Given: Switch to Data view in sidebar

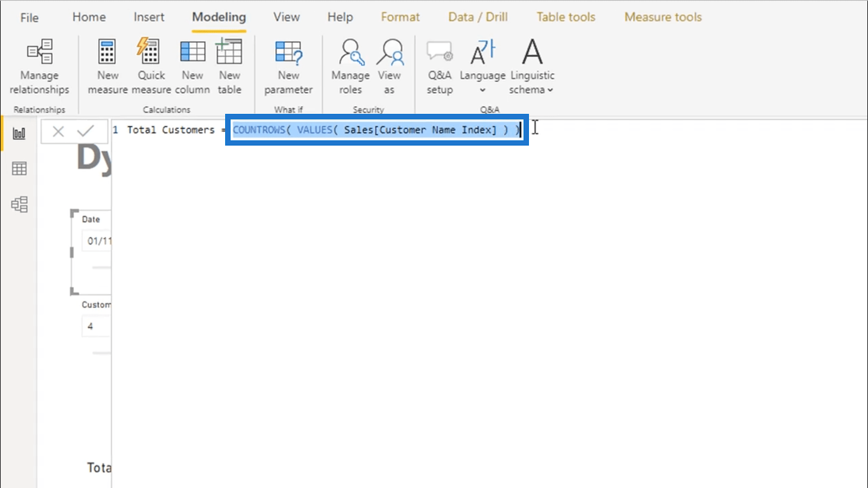Looking at the screenshot, I should [19, 169].
